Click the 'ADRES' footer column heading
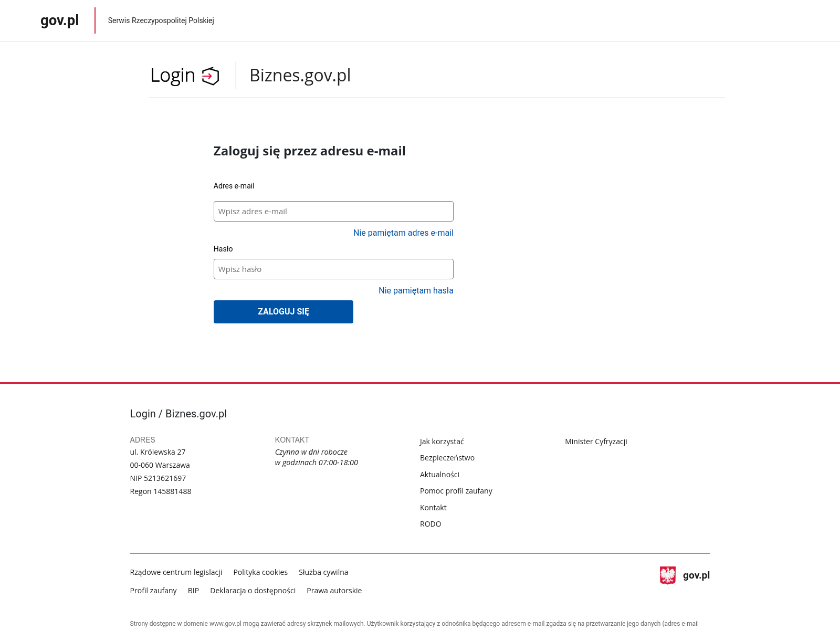This screenshot has width=840, height=630. point(142,440)
